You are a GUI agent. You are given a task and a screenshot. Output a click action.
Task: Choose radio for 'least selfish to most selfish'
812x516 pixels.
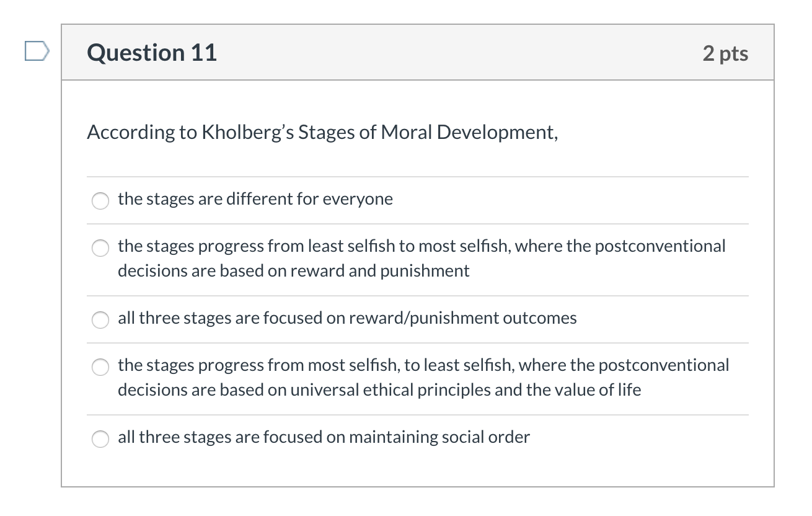(100, 247)
